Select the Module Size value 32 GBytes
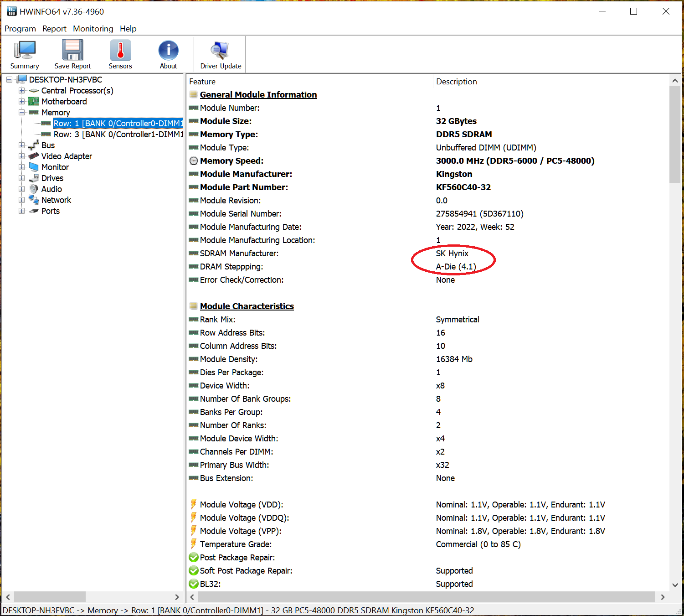 click(x=456, y=121)
